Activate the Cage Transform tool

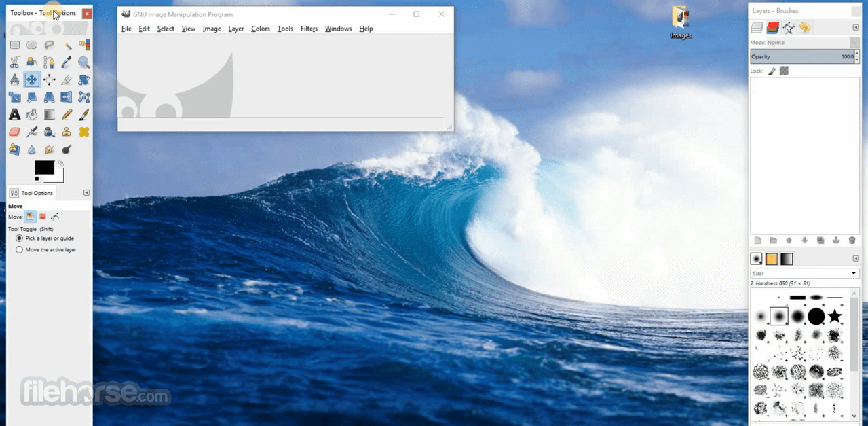pyautogui.click(x=84, y=97)
